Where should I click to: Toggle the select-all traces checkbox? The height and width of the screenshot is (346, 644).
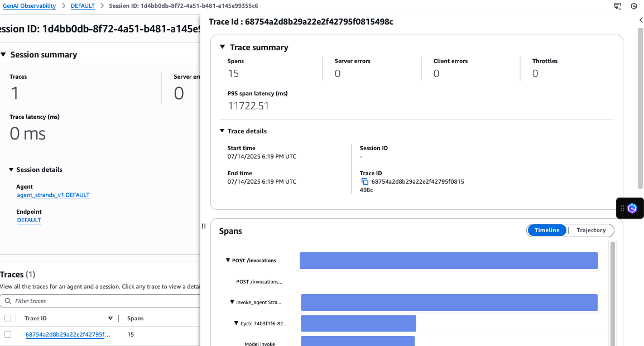pos(8,318)
